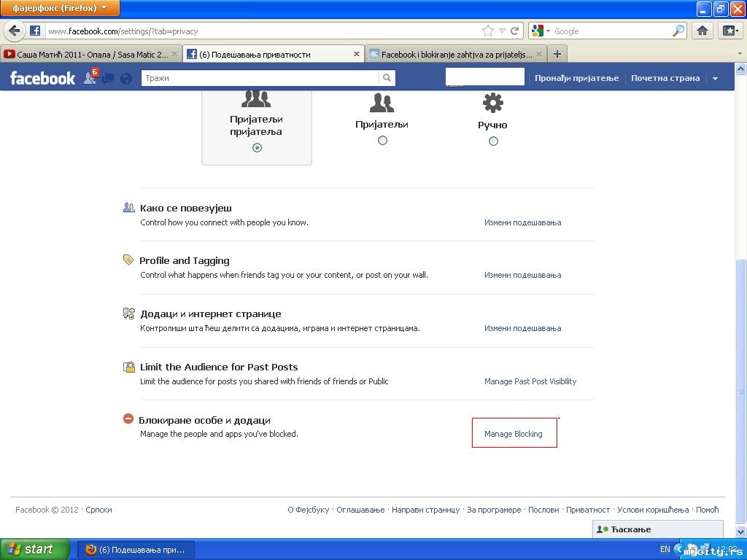Open the Google search engine icon selector
The image size is (747, 560).
click(x=541, y=31)
